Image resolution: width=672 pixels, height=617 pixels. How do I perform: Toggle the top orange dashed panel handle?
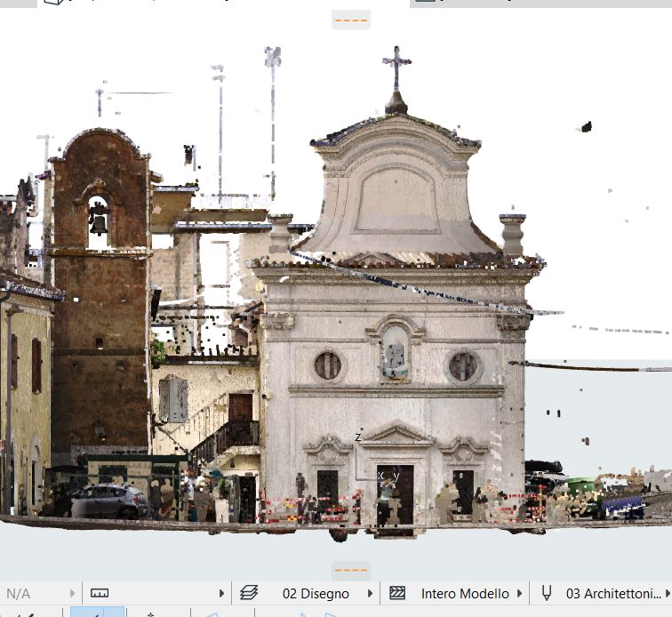(x=350, y=19)
